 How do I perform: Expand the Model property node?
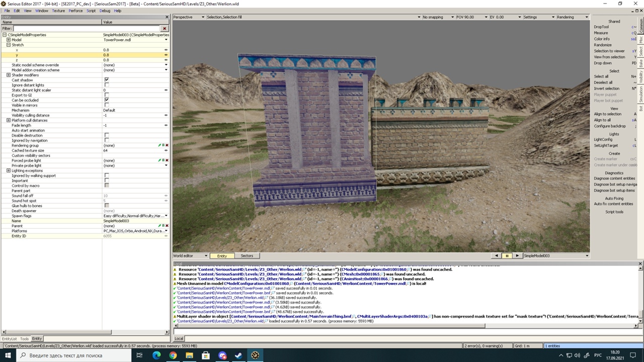[x=9, y=40]
